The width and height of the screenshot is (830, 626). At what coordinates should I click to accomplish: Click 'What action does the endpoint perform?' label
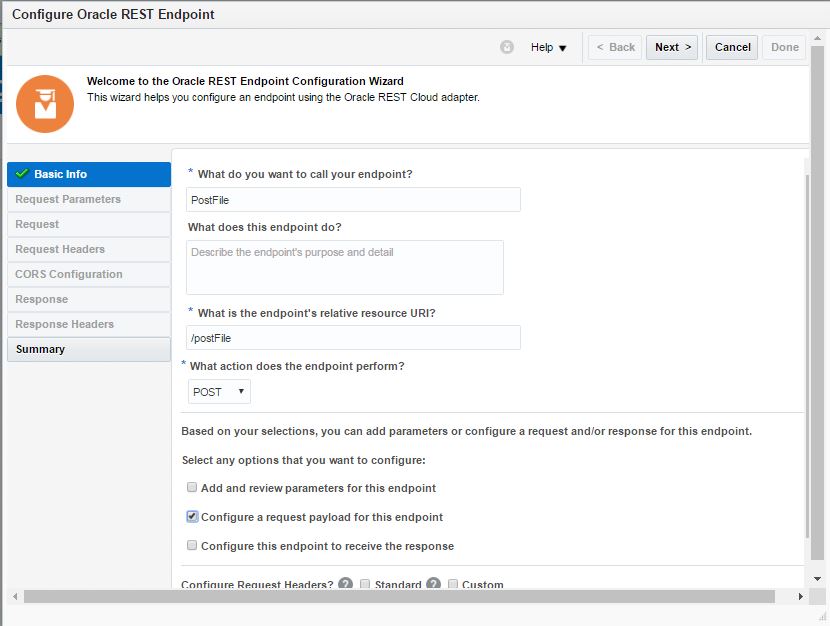click(x=297, y=366)
